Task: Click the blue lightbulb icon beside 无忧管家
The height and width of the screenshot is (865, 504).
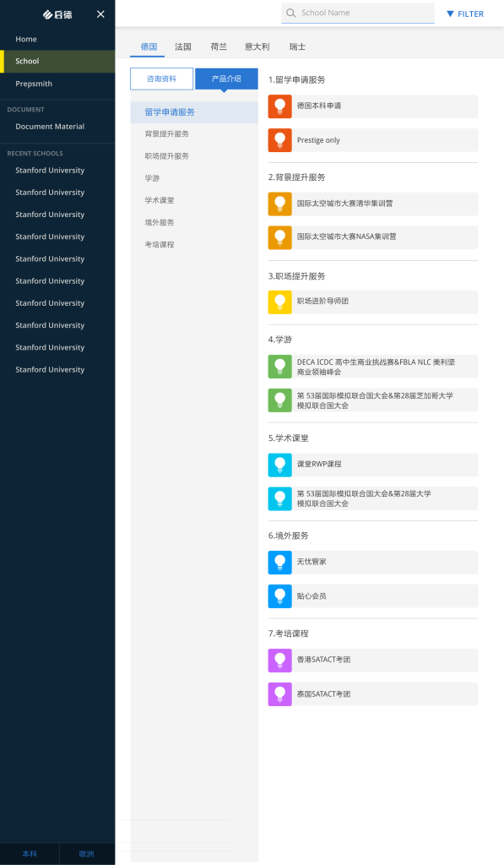Action: 279,563
